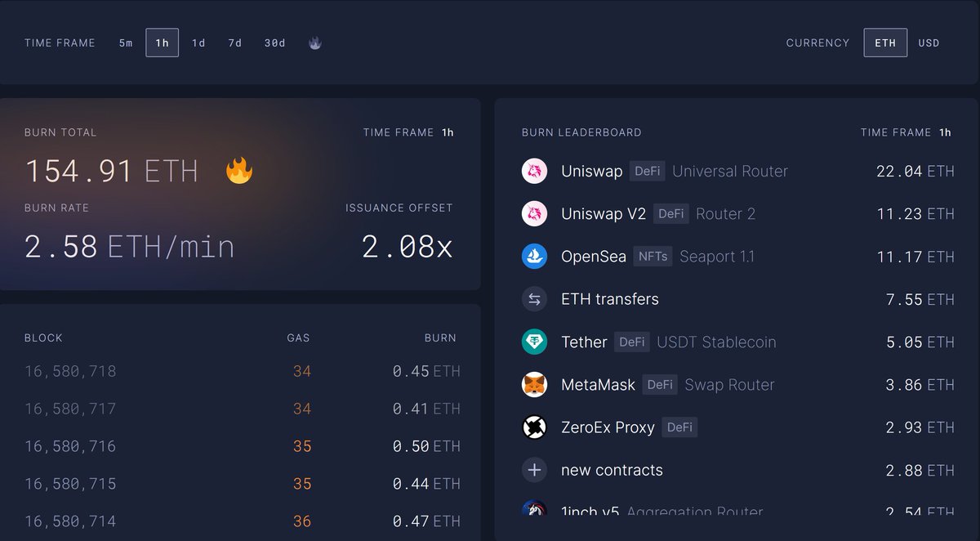Select the 5m time frame
Viewport: 980px width, 541px height.
point(126,42)
